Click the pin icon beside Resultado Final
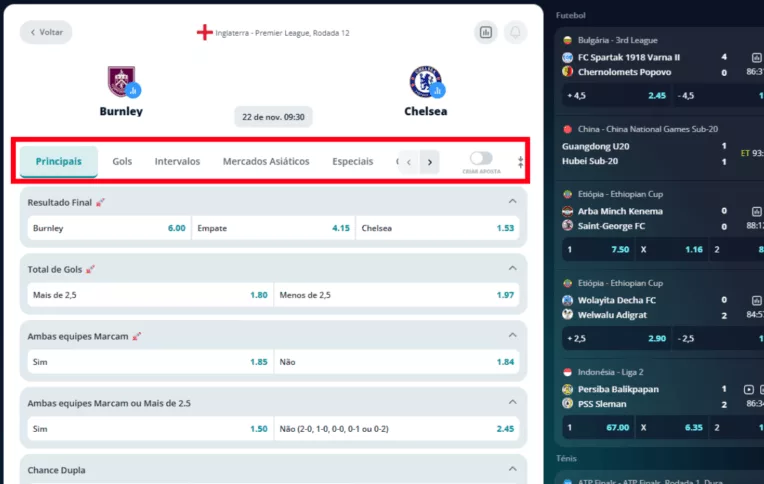Image resolution: width=764 pixels, height=484 pixels. (x=101, y=202)
